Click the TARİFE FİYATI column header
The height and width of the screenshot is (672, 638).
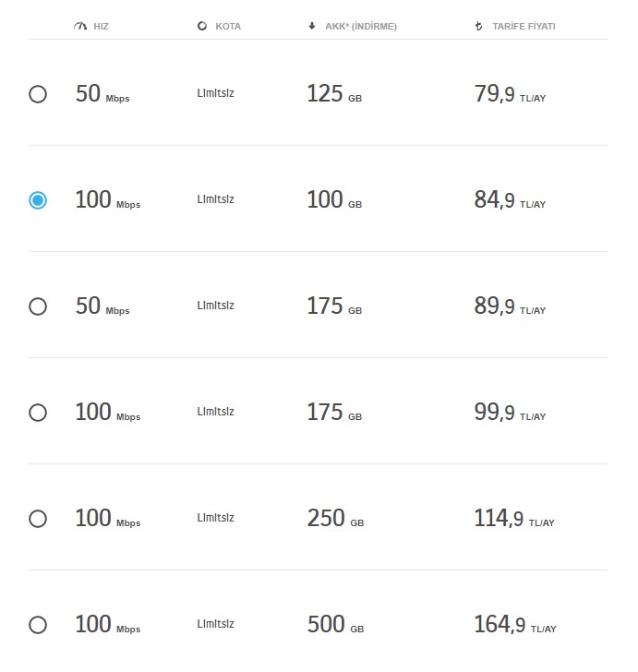pyautogui.click(x=523, y=27)
